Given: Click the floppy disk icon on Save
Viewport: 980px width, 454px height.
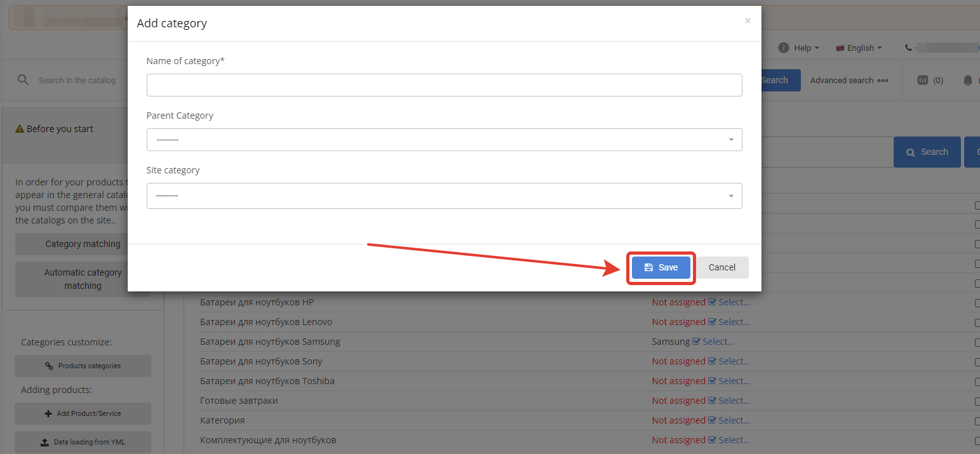Looking at the screenshot, I should [x=648, y=267].
